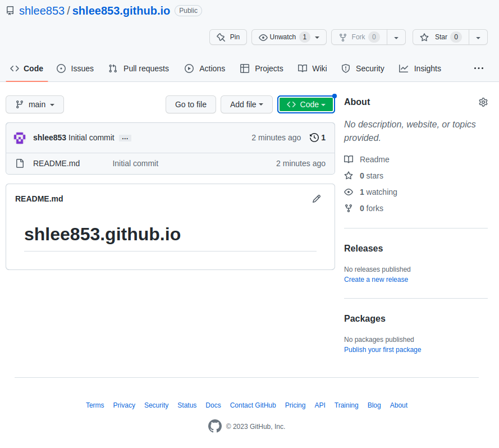Expand commit details ellipsis button
Viewport: 499px width, 448px height.
click(x=125, y=138)
